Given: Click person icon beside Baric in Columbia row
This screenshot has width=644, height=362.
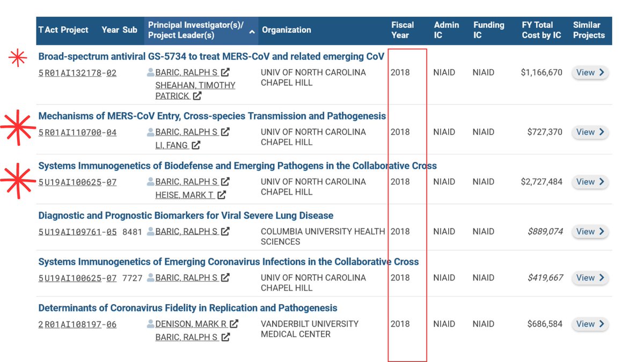Looking at the screenshot, I should (x=151, y=232).
